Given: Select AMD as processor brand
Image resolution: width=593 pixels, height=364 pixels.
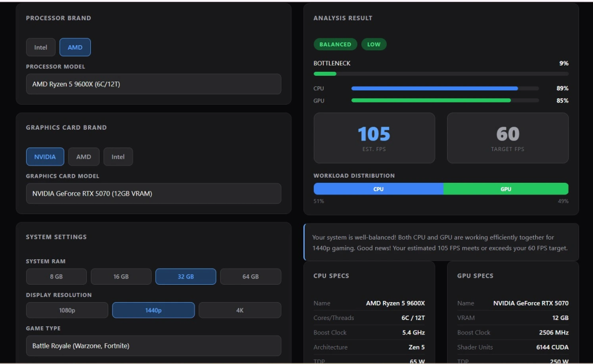Looking at the screenshot, I should (75, 47).
